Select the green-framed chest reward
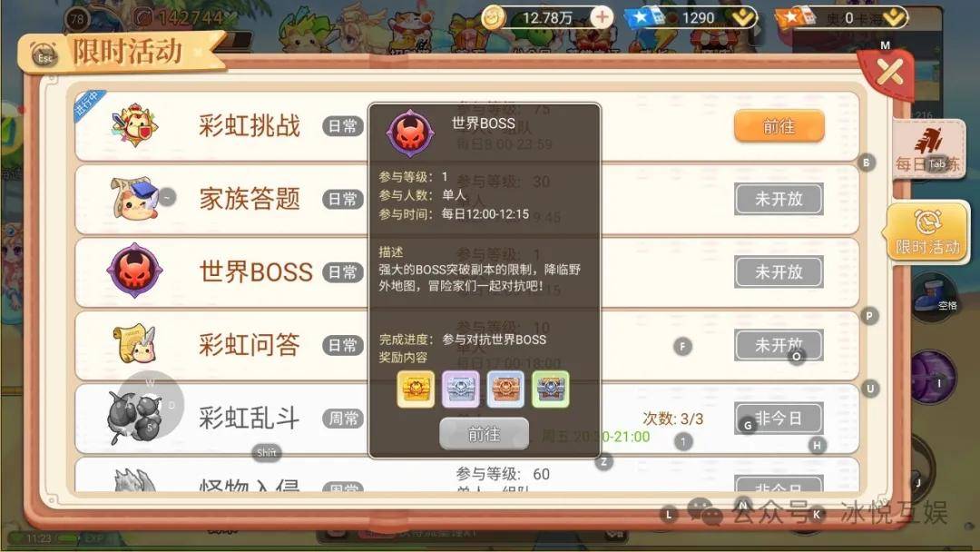The image size is (980, 552). pos(551,389)
